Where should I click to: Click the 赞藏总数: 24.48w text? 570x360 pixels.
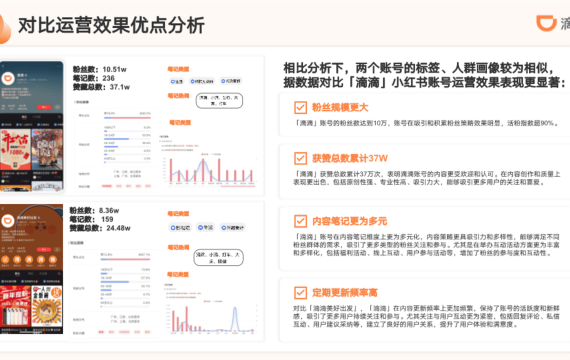(100, 228)
